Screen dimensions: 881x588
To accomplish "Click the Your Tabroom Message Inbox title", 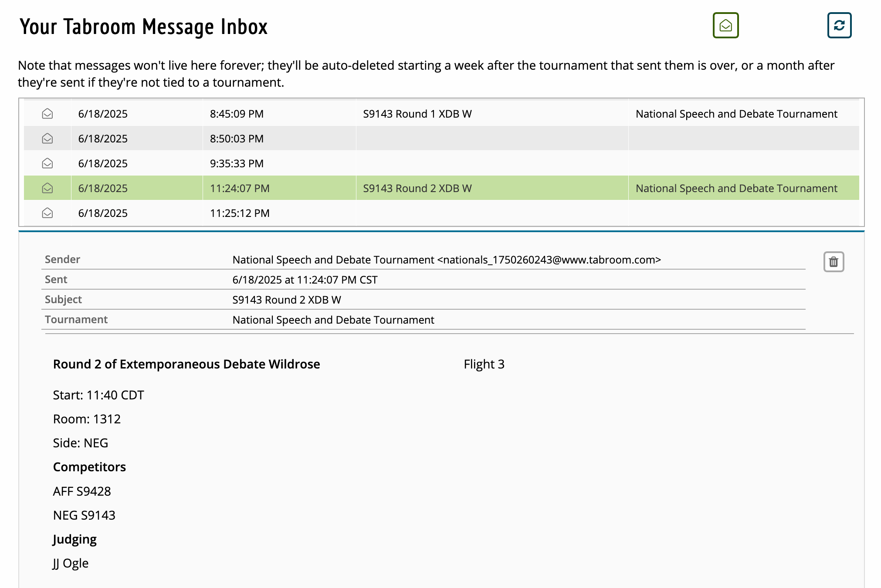I will (143, 27).
